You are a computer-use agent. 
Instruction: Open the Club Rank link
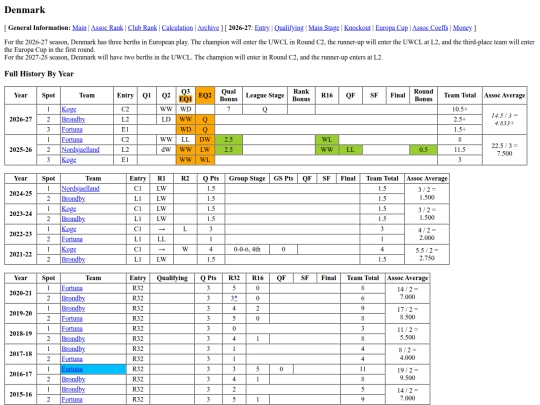pos(143,28)
